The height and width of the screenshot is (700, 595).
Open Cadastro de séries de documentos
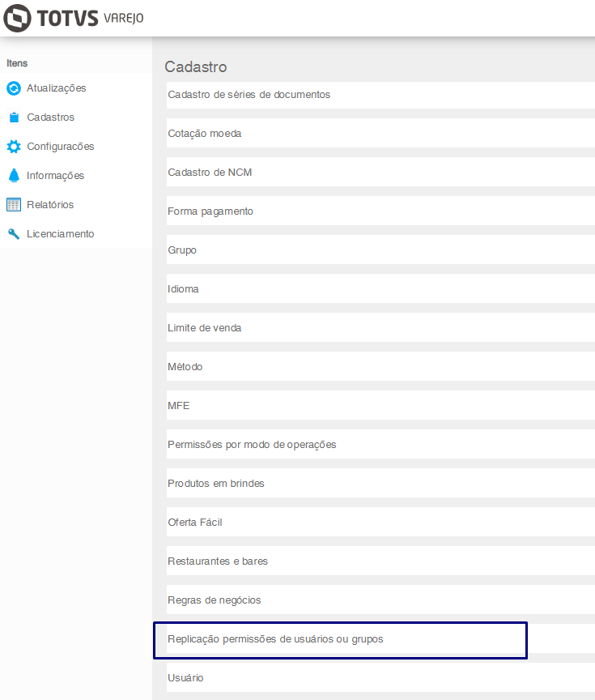[x=249, y=95]
